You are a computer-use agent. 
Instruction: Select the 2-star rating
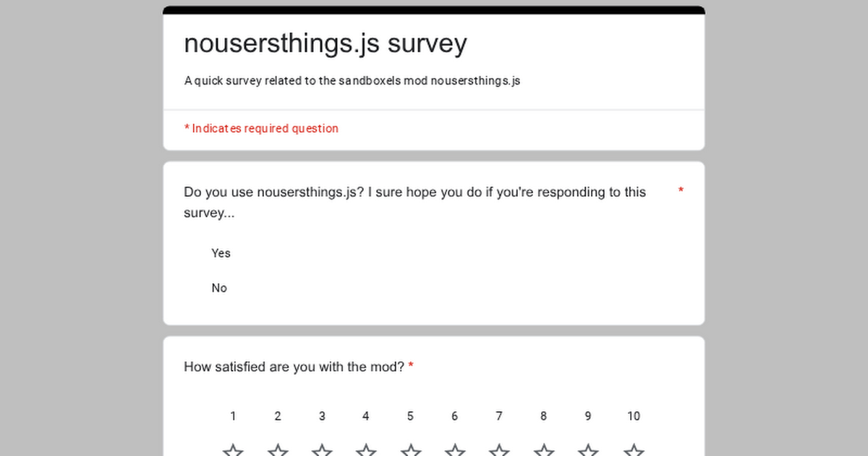[x=278, y=449]
